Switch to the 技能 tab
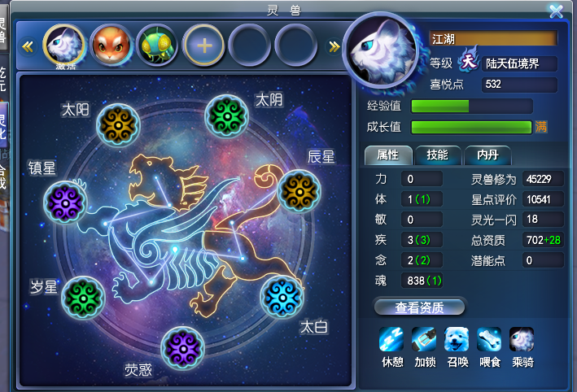Screen dimensions: 577x392 coord(438,155)
